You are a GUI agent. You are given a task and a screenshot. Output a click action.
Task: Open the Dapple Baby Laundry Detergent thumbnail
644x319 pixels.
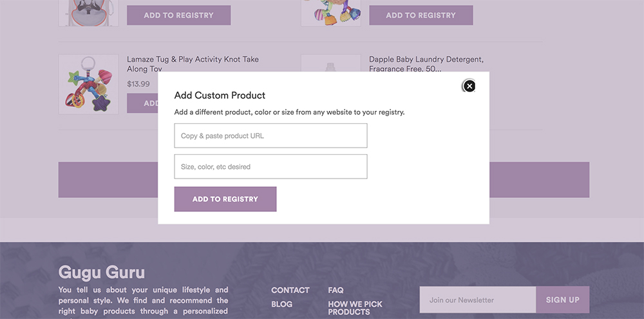(330, 63)
